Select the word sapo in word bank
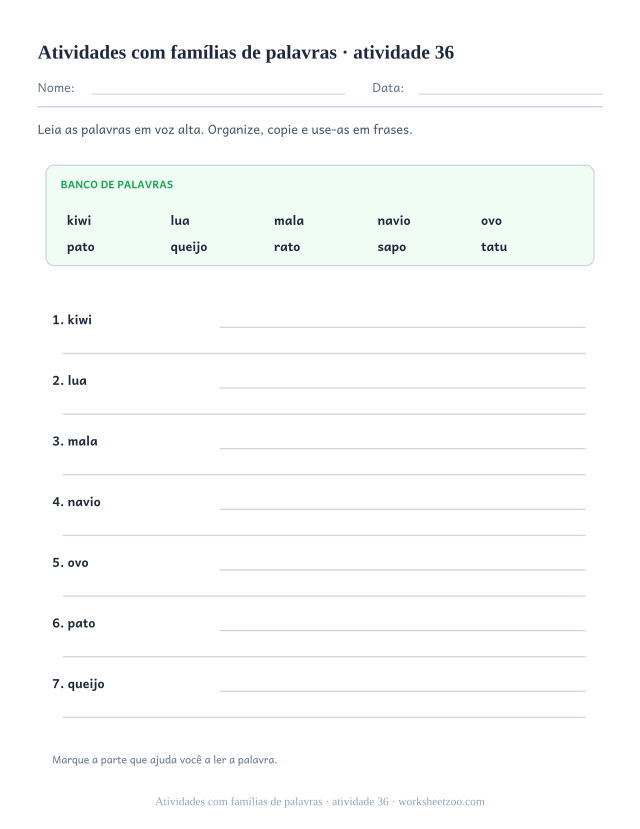 (392, 247)
